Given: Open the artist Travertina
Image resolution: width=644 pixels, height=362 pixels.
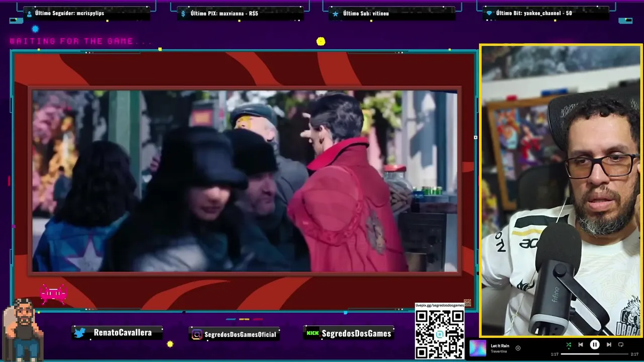Looking at the screenshot, I should point(499,351).
